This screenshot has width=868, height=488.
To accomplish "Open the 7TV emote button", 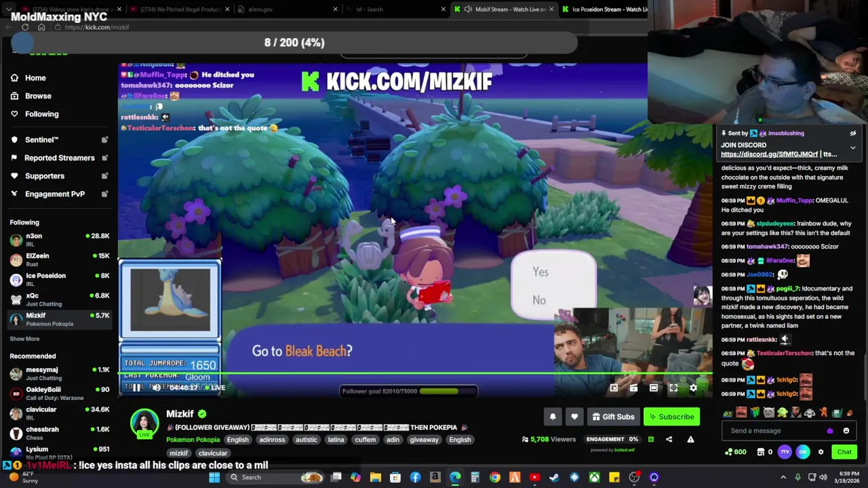I will 785,452.
